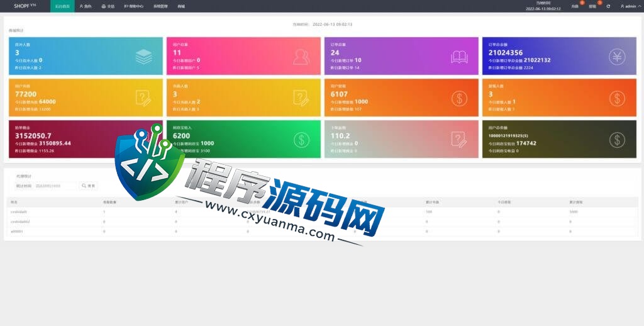The width and height of the screenshot is (644, 326).
Task: Click the statistics time input field
Action: click(55, 186)
